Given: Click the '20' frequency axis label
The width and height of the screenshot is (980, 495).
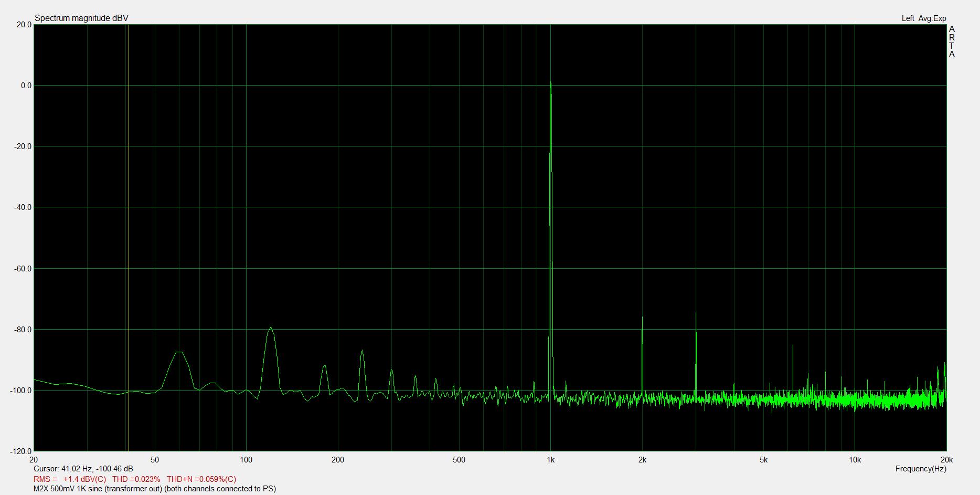Looking at the screenshot, I should [34, 460].
